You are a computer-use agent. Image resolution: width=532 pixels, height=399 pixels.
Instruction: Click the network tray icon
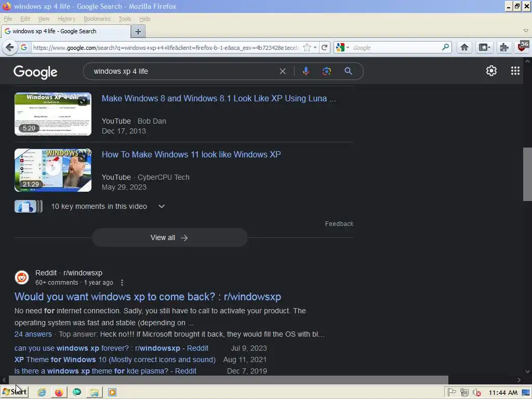tap(464, 392)
